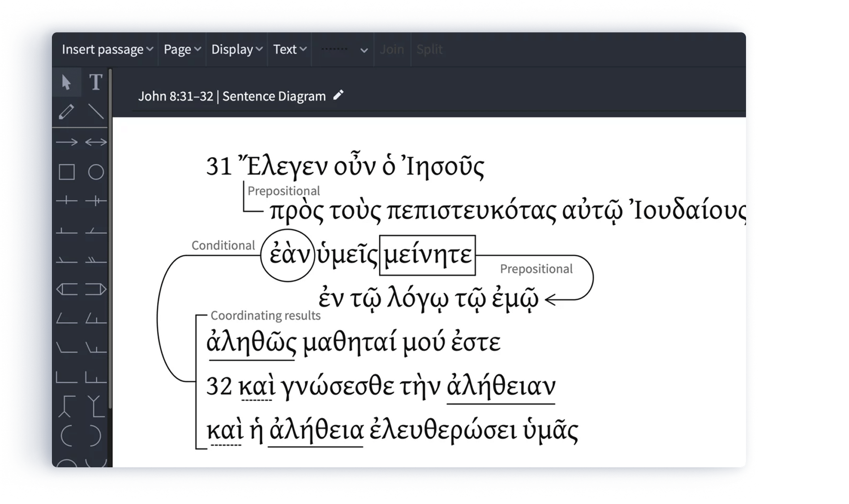The image size is (849, 504).
Task: Select the downward fork connector shape
Action: pyautogui.click(x=67, y=406)
